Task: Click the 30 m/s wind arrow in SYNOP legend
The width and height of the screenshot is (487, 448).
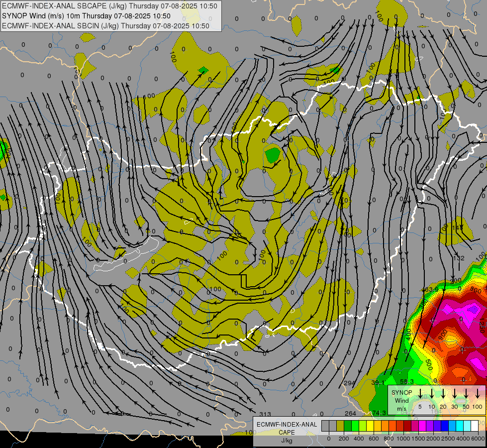Action: coord(454,393)
